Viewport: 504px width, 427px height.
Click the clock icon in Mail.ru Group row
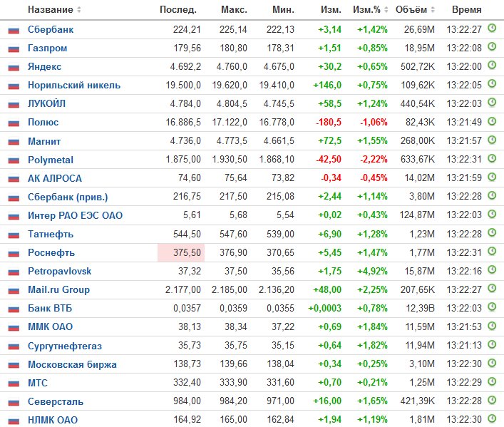(x=492, y=289)
